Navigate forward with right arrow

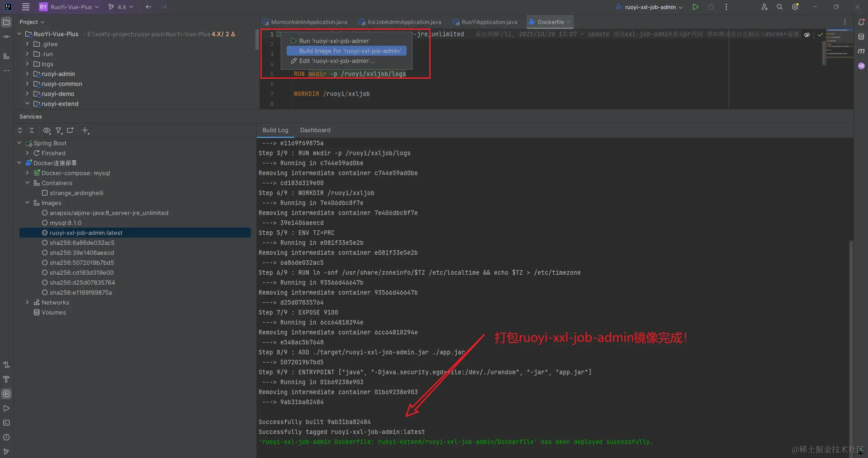(164, 7)
